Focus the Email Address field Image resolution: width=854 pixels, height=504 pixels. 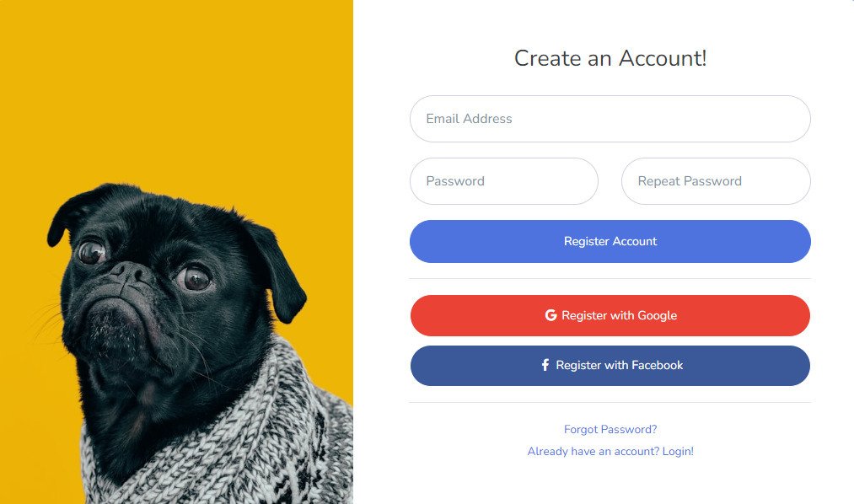coord(610,119)
